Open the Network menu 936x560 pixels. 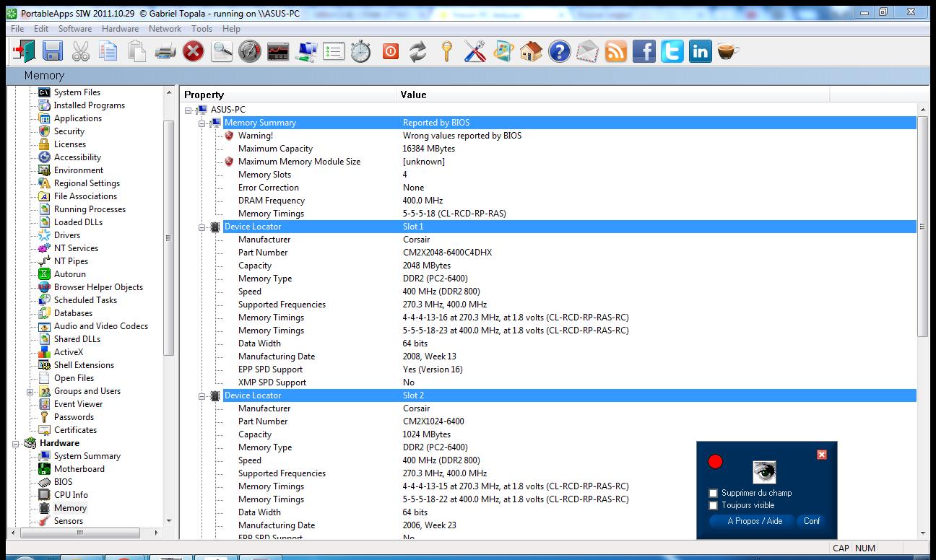coord(165,29)
